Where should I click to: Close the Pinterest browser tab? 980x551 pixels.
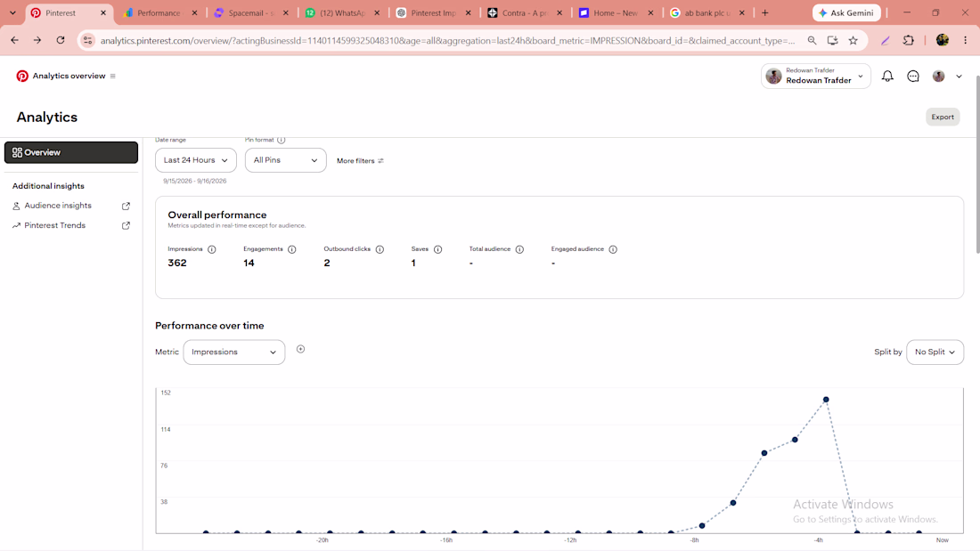pyautogui.click(x=103, y=12)
